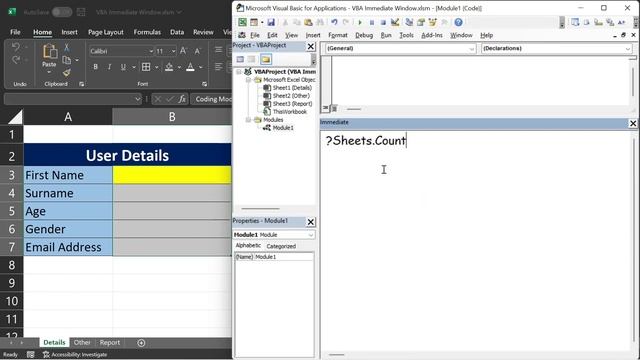Collapse VBAProject tree node
640x360 pixels.
pos(239,72)
